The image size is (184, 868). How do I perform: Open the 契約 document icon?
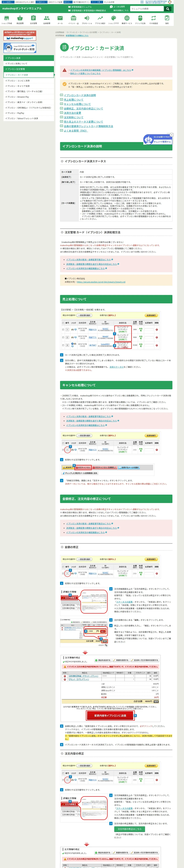coord(167,20)
